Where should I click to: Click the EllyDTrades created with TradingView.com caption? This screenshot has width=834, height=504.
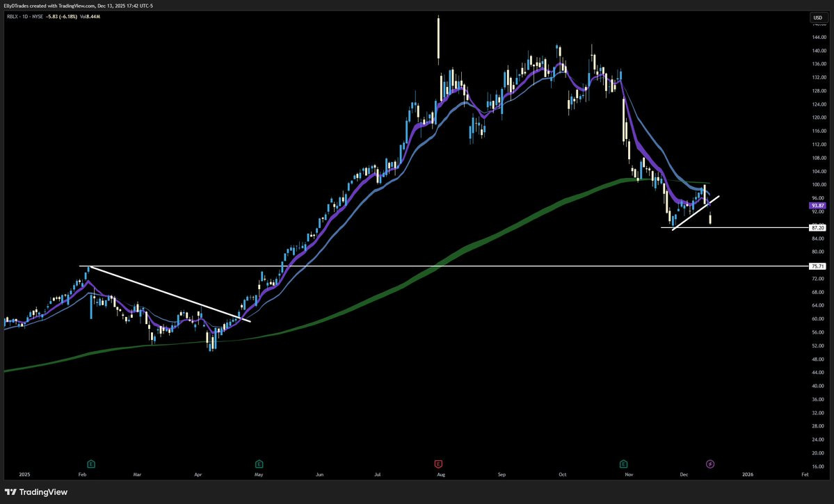pyautogui.click(x=79, y=6)
